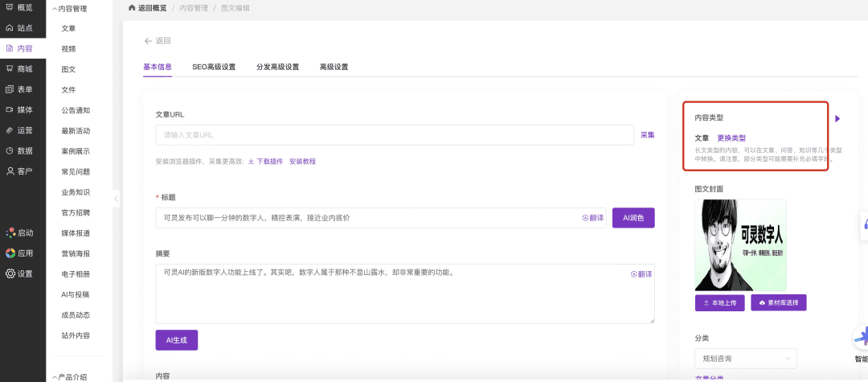Open 文件 in the content menu
Viewport: 868px width, 382px height.
pos(68,90)
